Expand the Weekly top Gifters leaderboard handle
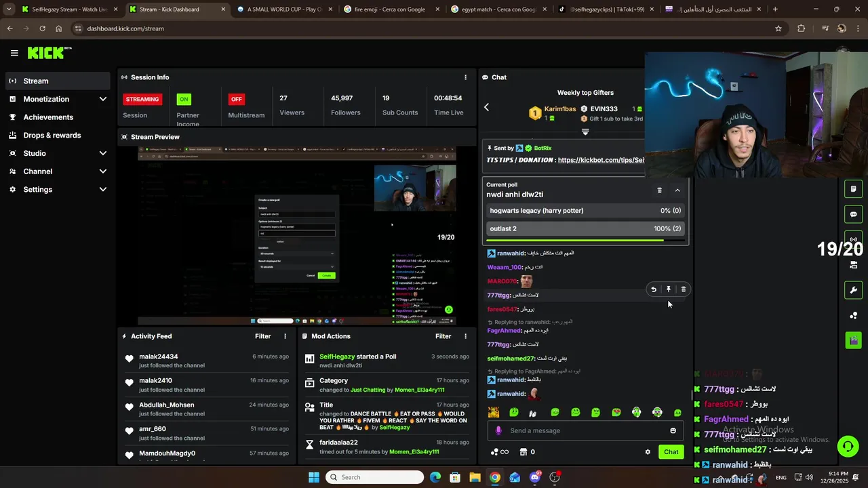 585,132
